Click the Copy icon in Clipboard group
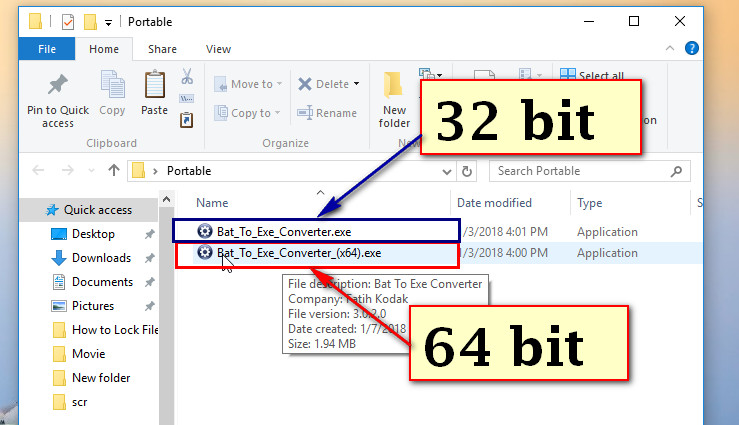The image size is (739, 425). (x=112, y=84)
